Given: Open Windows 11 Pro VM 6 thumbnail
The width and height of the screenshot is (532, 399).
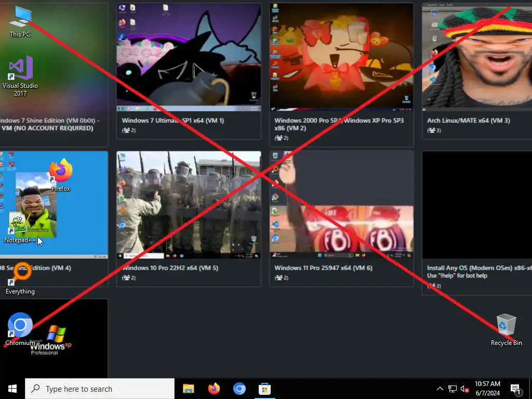Looking at the screenshot, I should 341,205.
